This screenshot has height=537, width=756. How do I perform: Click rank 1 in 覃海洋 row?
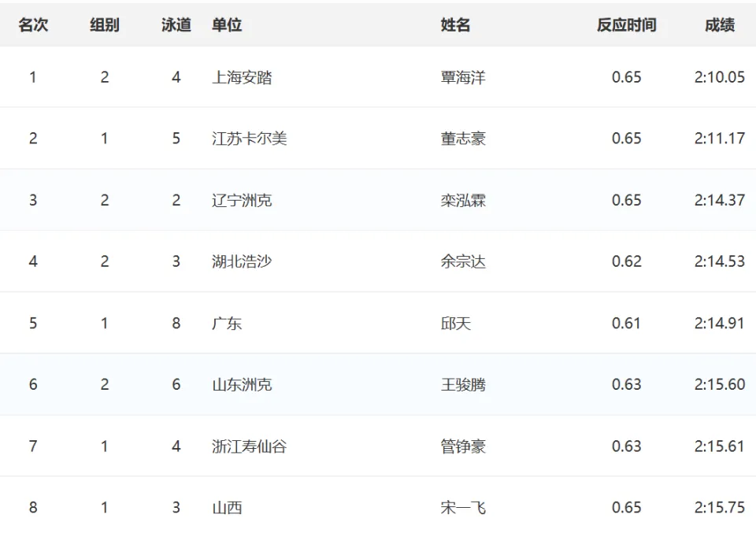pyautogui.click(x=33, y=77)
